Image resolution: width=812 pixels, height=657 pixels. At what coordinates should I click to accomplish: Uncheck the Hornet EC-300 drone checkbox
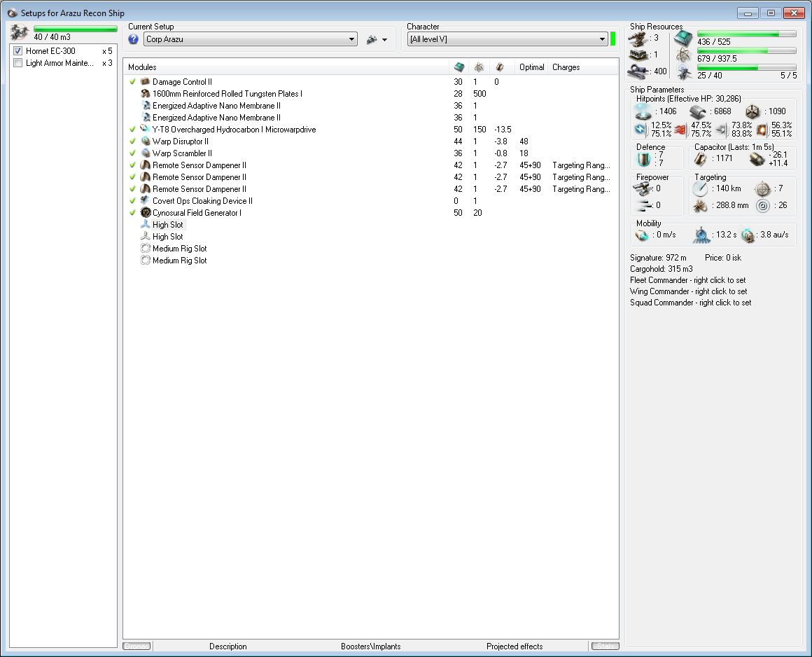[x=18, y=51]
